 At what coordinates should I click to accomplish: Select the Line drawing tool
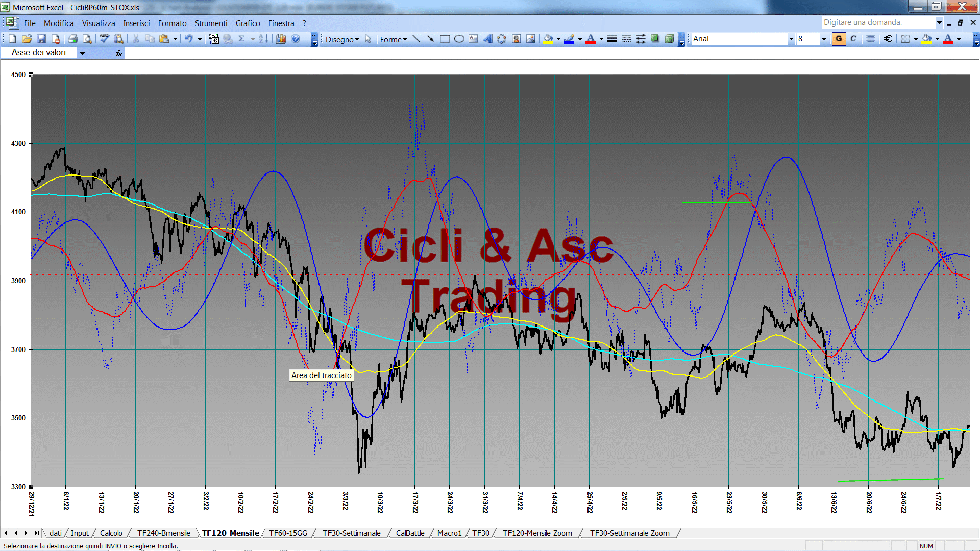pyautogui.click(x=416, y=39)
